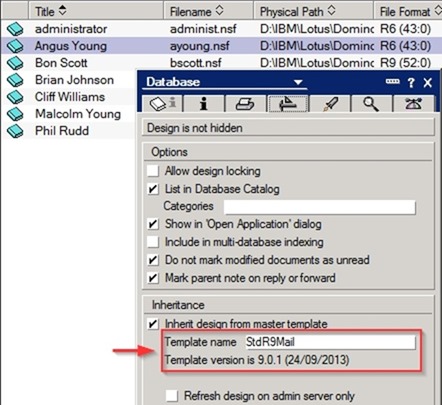Uncheck Do not mark modified documents as unread
The height and width of the screenshot is (405, 442).
[153, 260]
